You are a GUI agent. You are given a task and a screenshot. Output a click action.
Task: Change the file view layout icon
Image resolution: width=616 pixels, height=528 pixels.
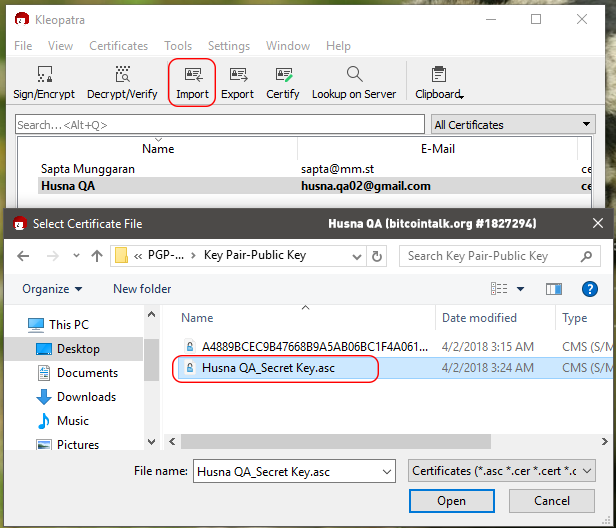click(499, 289)
